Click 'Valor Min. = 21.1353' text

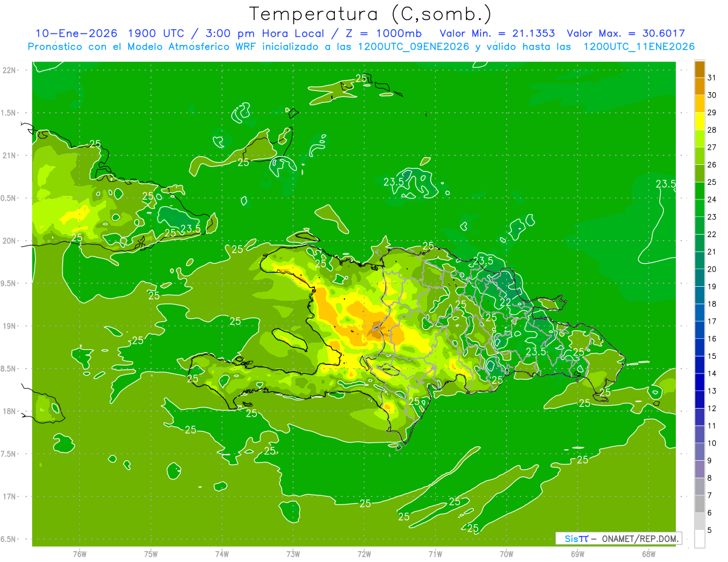tap(497, 33)
